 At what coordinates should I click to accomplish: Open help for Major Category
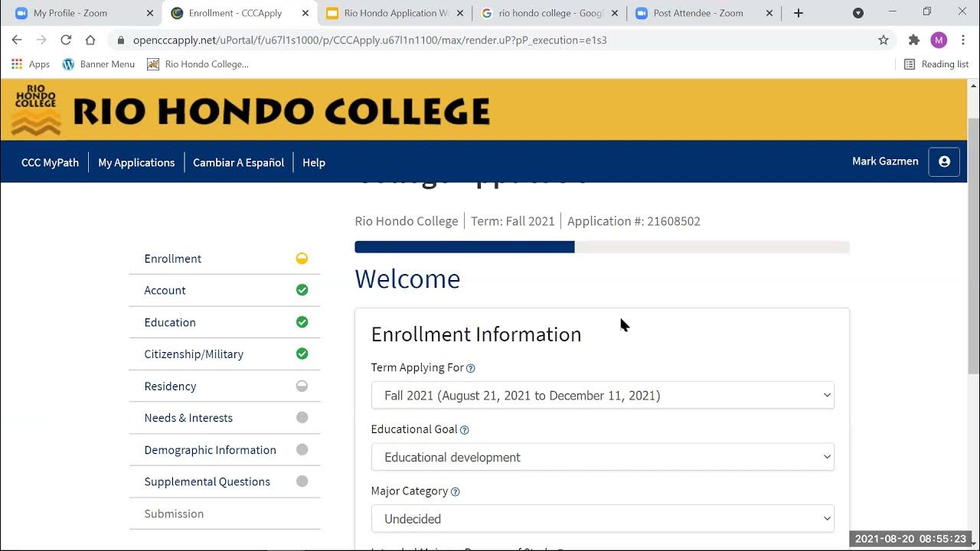456,492
